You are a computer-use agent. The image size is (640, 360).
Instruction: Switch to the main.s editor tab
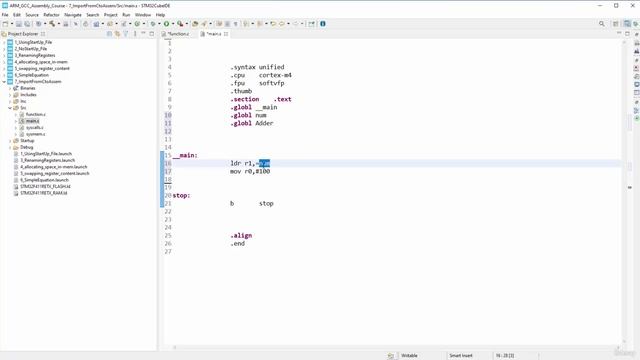pos(214,34)
